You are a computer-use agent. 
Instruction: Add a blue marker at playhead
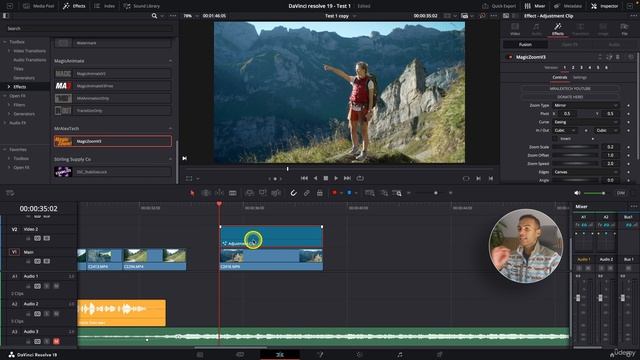tap(349, 193)
